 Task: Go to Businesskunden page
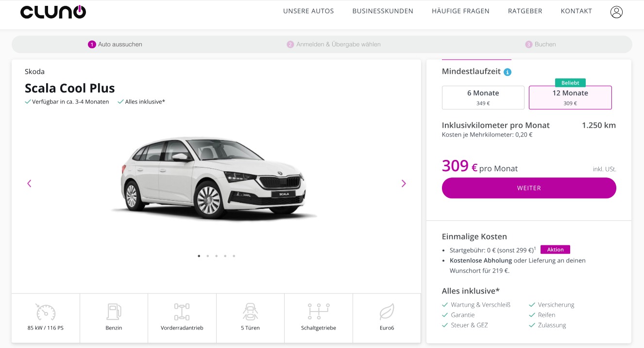(383, 11)
